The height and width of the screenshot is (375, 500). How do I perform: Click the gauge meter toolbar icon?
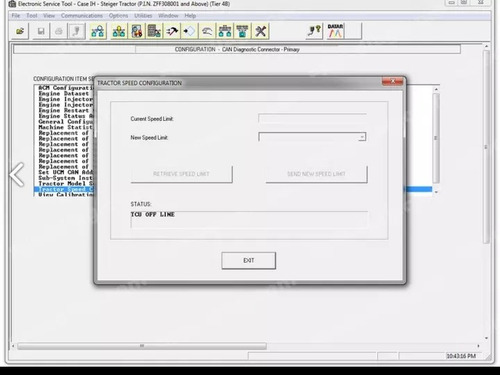[207, 31]
